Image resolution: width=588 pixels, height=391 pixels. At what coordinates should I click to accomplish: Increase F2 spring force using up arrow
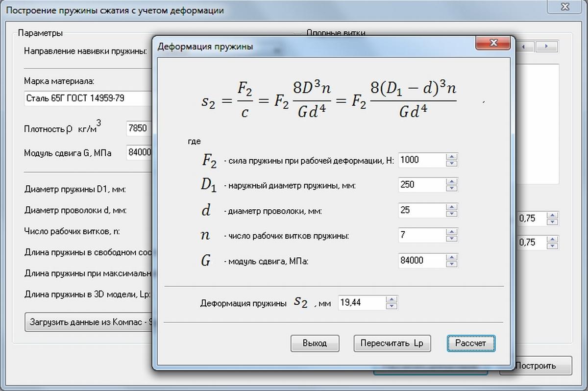[x=452, y=157]
